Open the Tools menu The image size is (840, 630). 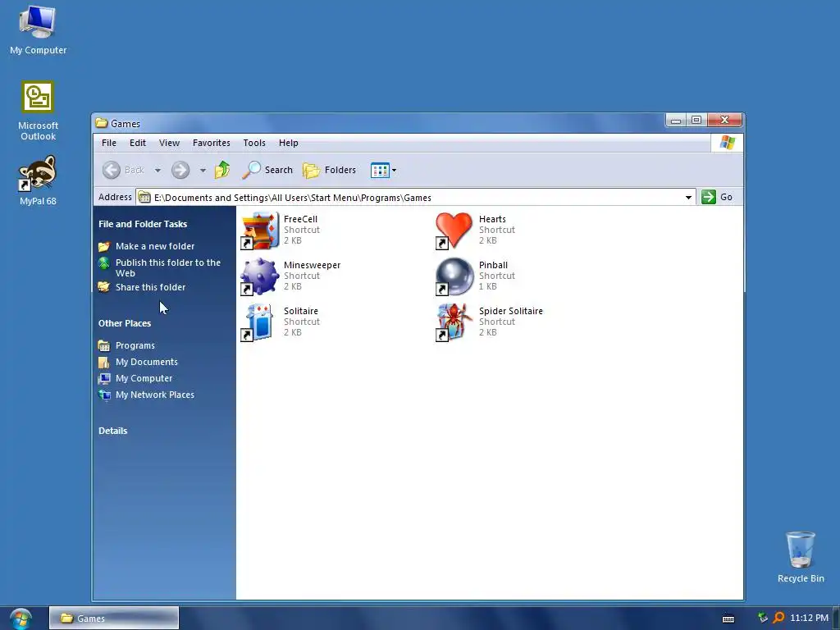254,143
